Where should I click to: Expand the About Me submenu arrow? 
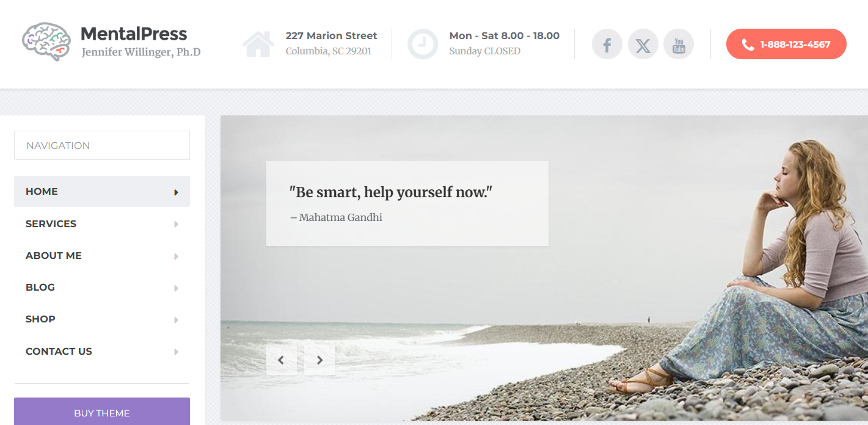176,256
